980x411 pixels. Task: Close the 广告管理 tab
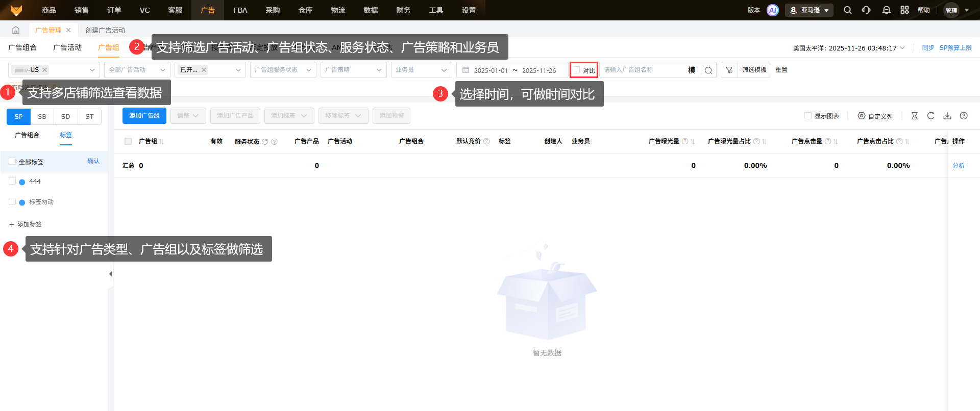(68, 30)
